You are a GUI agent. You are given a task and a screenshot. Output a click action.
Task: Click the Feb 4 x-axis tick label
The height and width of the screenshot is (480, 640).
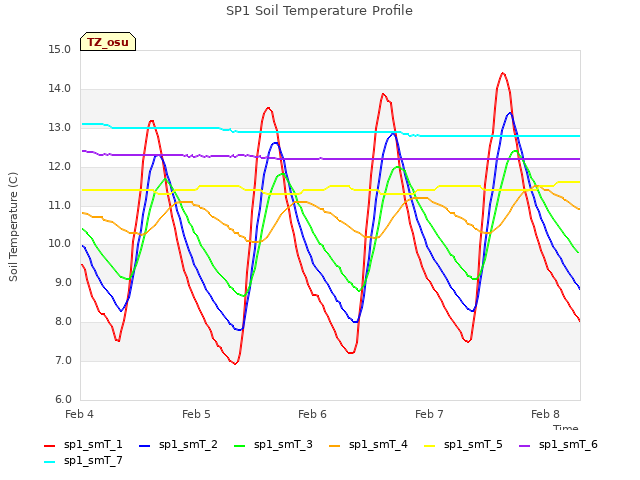[x=79, y=414]
